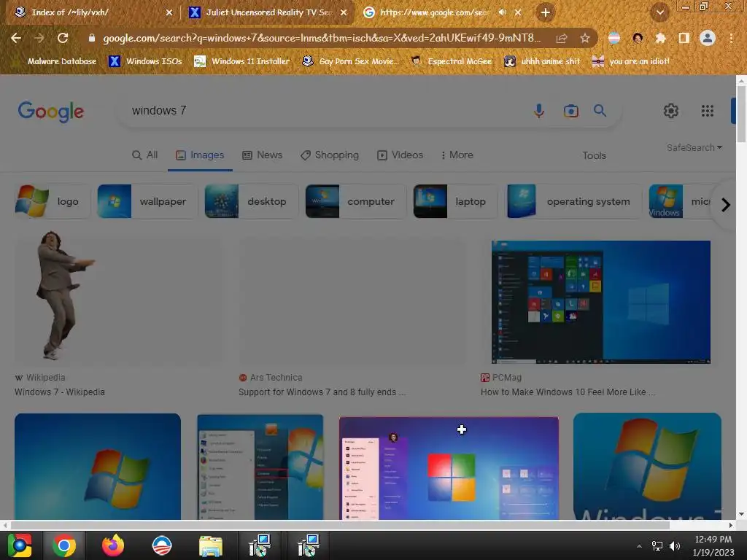Open the Chrome three-dot menu
This screenshot has height=560, width=747.
coord(731,38)
